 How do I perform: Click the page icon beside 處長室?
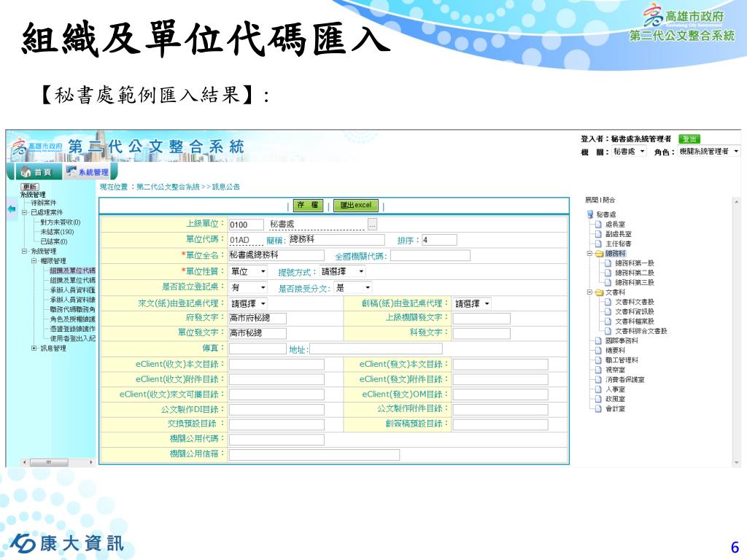pyautogui.click(x=598, y=225)
